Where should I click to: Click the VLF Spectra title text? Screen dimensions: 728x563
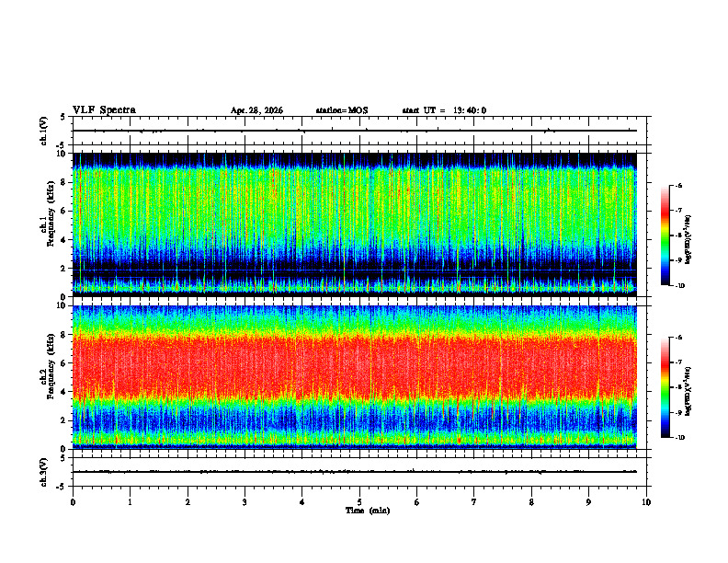tap(104, 109)
